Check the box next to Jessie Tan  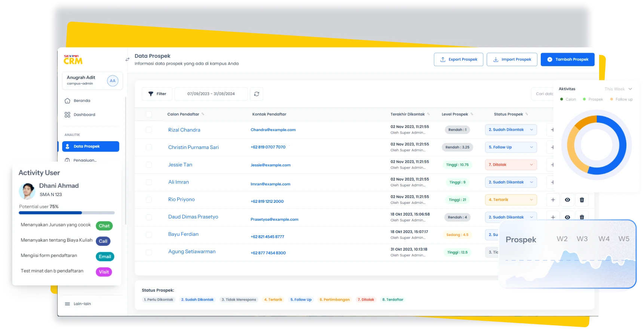(149, 165)
